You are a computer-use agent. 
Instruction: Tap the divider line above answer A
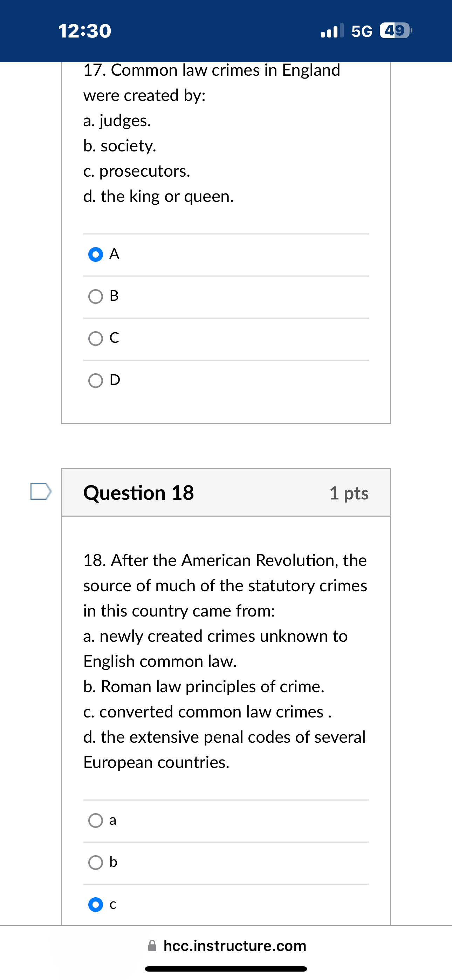(226, 233)
